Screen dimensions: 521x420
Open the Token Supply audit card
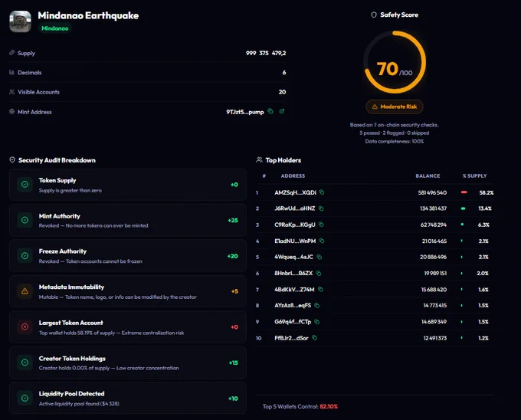128,185
